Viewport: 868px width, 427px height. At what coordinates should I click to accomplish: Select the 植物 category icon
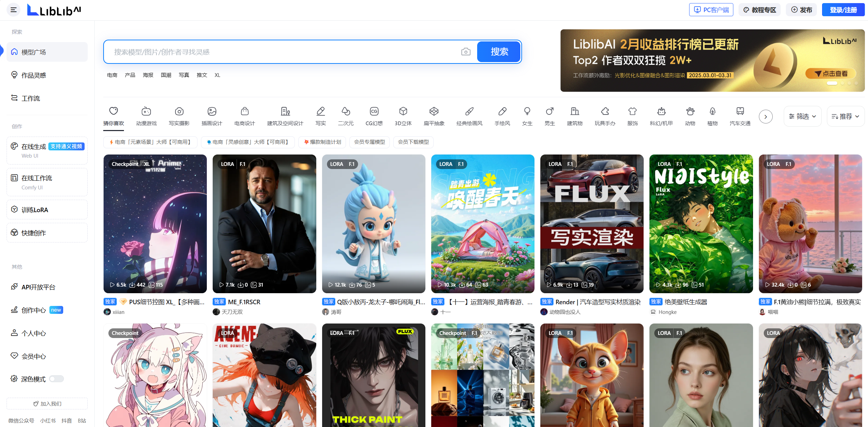click(713, 116)
